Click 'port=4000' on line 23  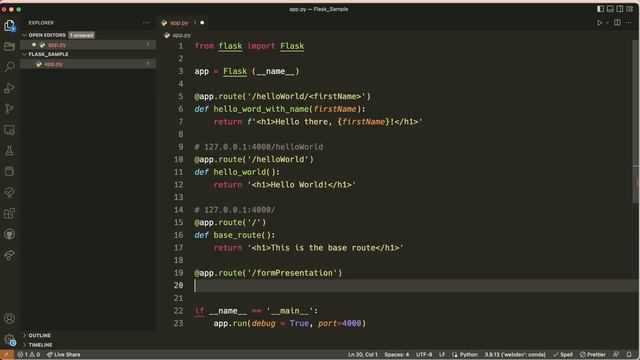[340, 323]
